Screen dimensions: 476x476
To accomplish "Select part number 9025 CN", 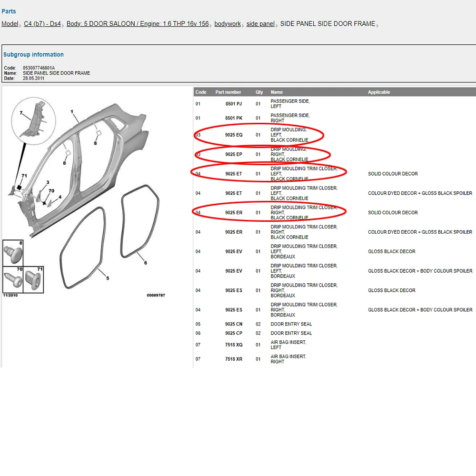I will (233, 324).
